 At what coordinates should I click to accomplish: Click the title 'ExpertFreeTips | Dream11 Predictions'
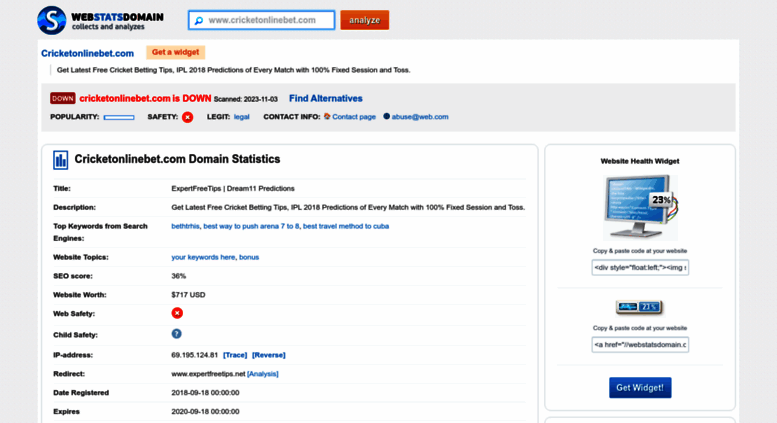233,188
